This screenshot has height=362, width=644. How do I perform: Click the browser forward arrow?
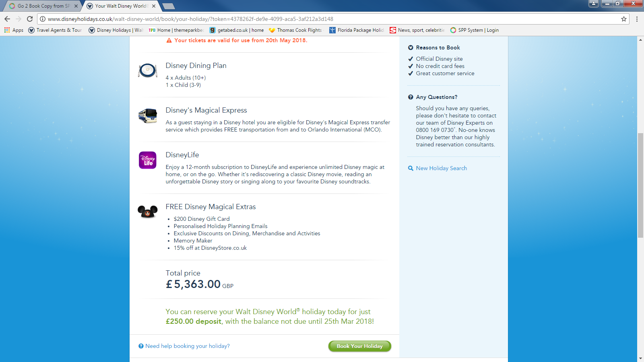click(19, 19)
